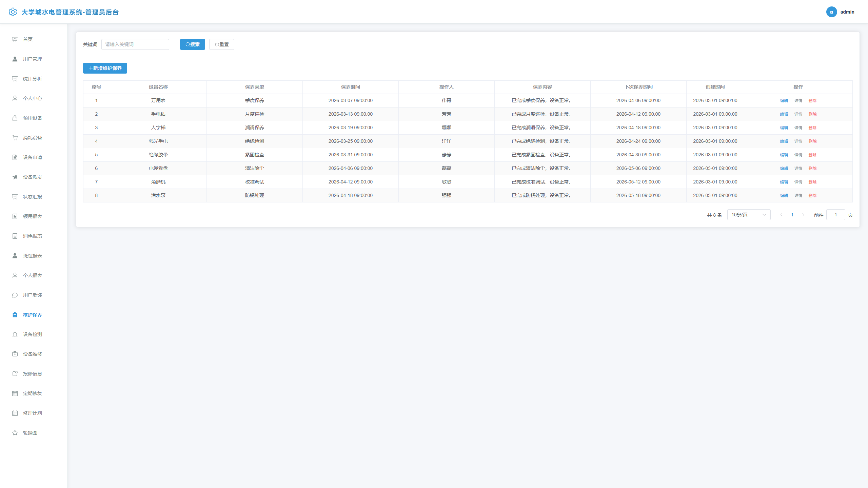Click the 用户反馈 chat bubble icon
The width and height of the screenshot is (868, 488).
tap(15, 295)
